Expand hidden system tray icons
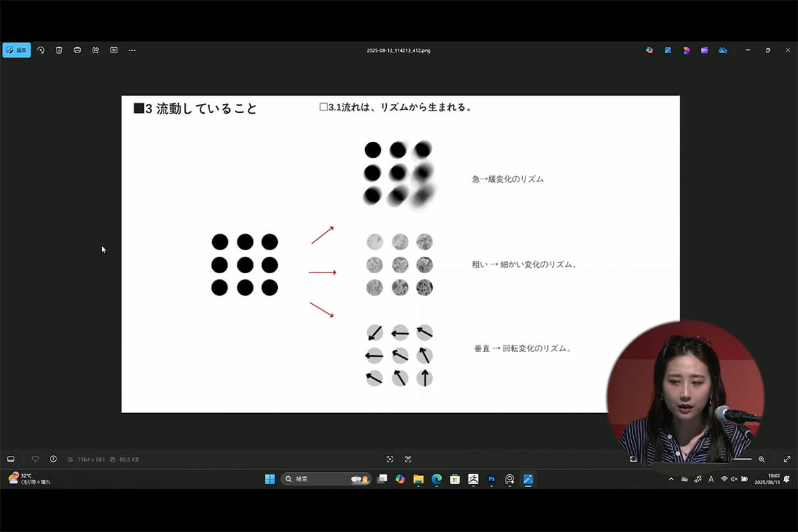 click(671, 479)
